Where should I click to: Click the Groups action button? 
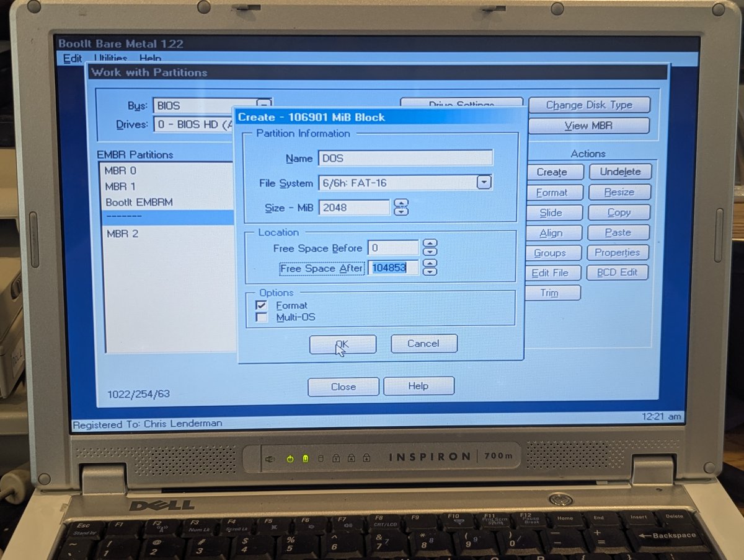[552, 253]
